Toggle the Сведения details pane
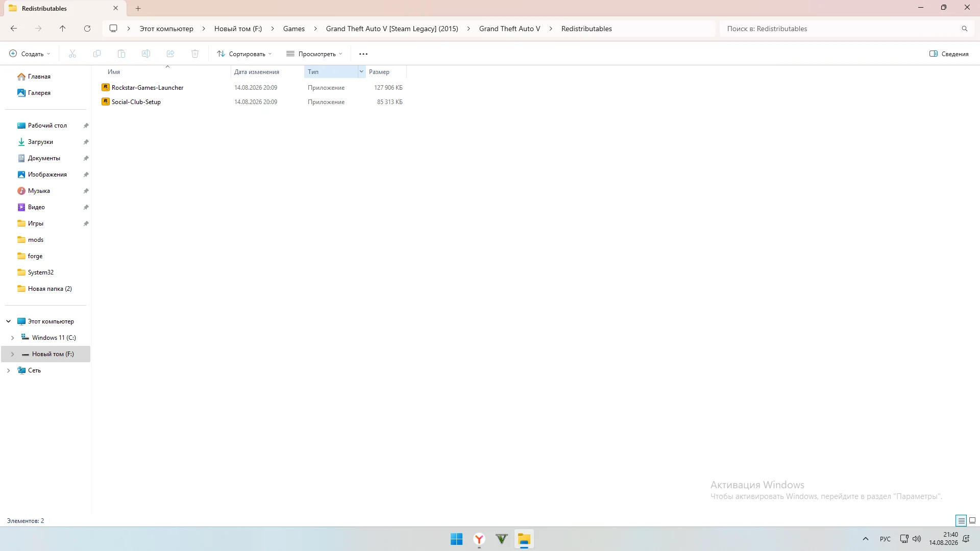This screenshot has height=551, width=980. [949, 54]
